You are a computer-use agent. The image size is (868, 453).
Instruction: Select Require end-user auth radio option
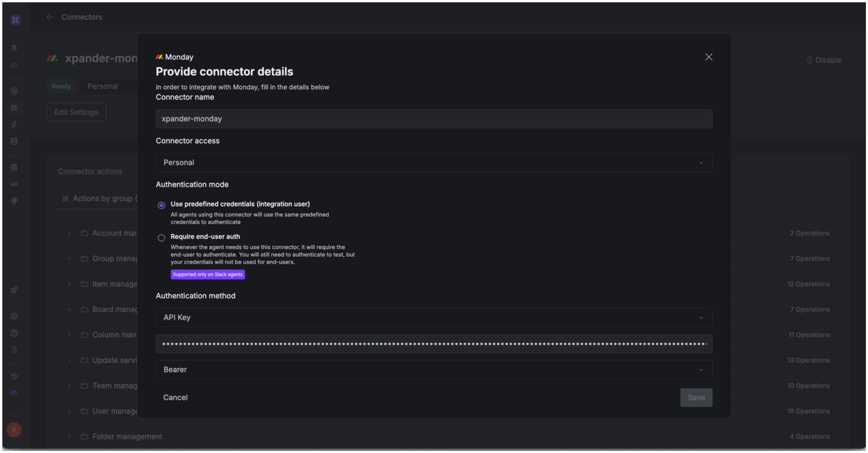(x=161, y=238)
